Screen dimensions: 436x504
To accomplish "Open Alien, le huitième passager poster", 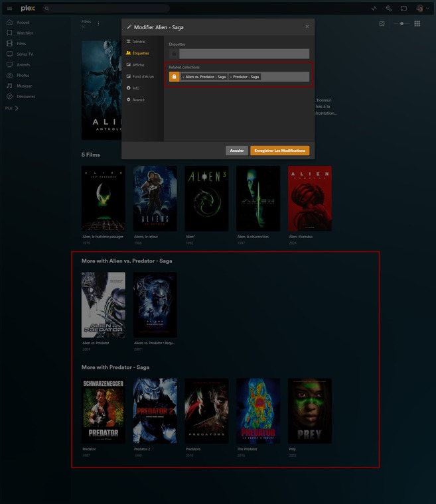I will [x=104, y=198].
